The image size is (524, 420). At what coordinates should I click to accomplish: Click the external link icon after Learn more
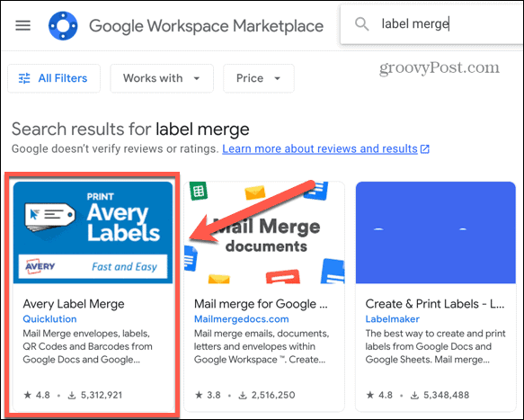tap(425, 148)
